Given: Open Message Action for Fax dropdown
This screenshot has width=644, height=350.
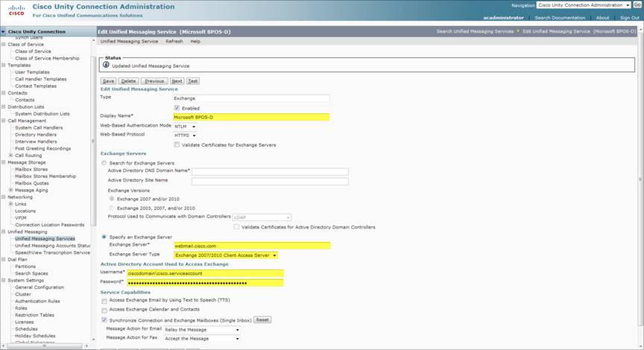Looking at the screenshot, I should tap(202, 339).
